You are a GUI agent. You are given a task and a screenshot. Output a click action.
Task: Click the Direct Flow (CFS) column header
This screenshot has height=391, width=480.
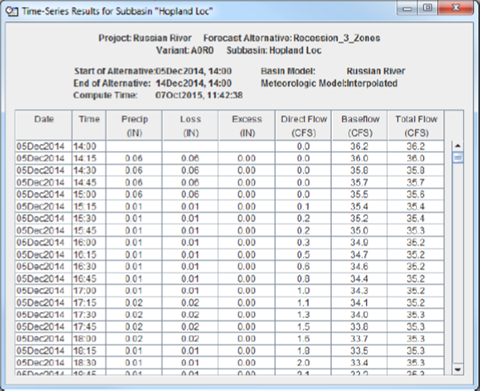coord(303,126)
